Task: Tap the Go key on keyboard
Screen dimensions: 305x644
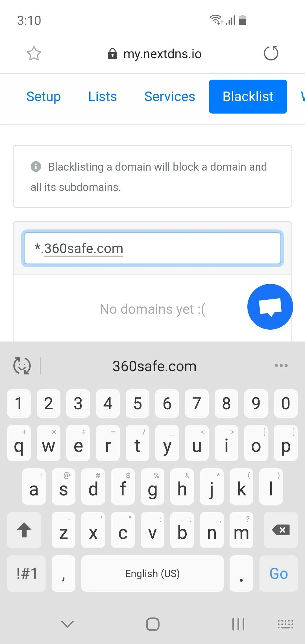Action: (x=278, y=573)
